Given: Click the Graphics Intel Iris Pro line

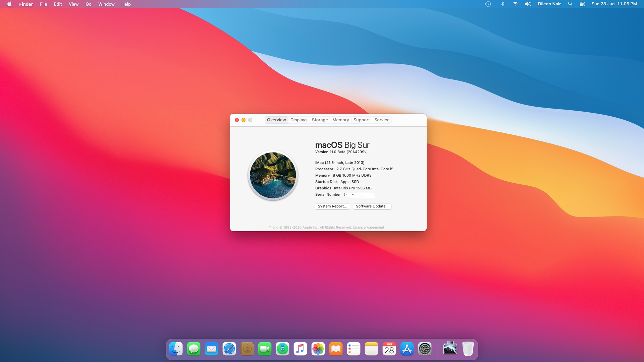Looking at the screenshot, I should (343, 188).
